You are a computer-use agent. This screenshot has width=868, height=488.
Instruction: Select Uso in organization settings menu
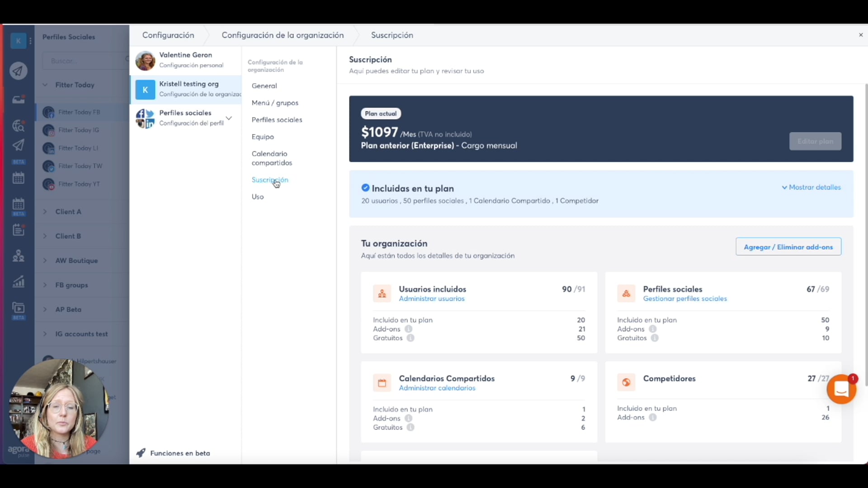tap(258, 197)
